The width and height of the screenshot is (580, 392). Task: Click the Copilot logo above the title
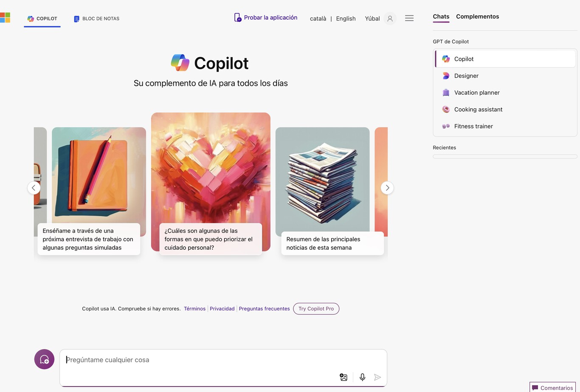(x=180, y=62)
